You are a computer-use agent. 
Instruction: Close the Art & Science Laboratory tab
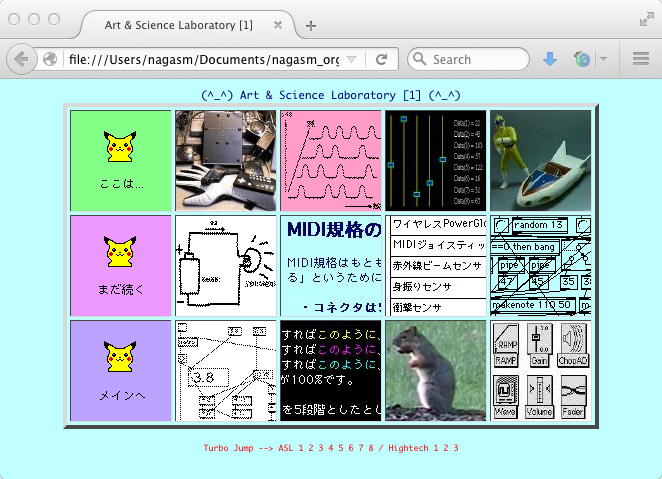coord(277,25)
